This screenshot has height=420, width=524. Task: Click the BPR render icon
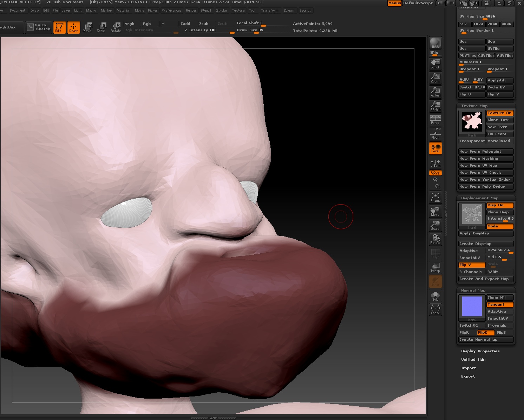pyautogui.click(x=435, y=43)
